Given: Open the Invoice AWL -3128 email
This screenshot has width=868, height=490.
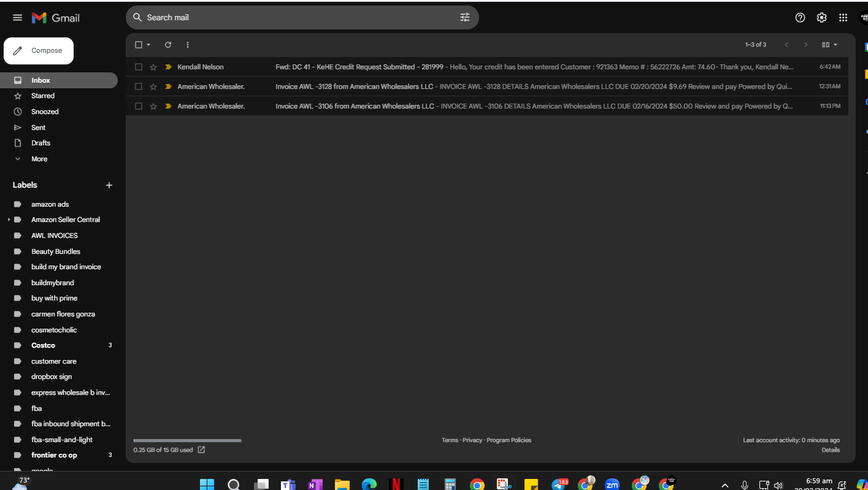Looking at the screenshot, I should click(x=487, y=86).
